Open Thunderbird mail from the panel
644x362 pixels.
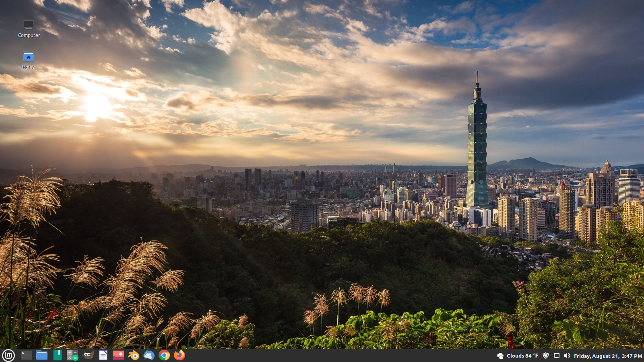click(149, 355)
